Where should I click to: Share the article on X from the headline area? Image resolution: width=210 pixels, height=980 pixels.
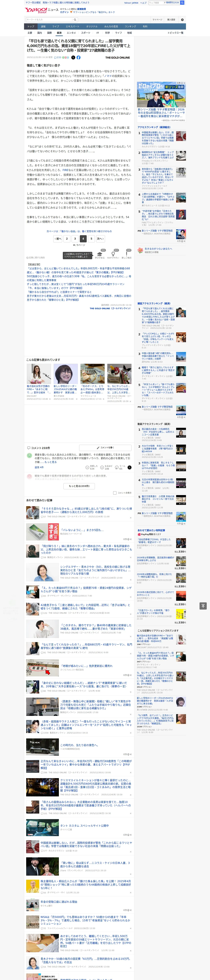tap(73, 57)
